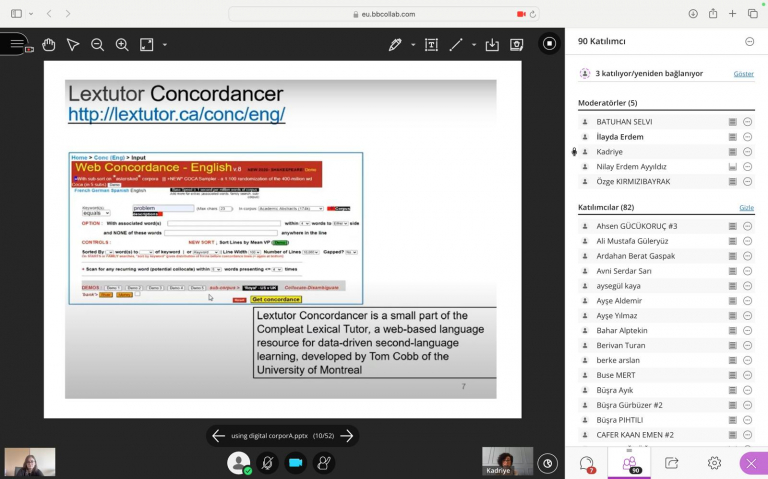The image size is (768, 479).
Task: Select the hand pan tool
Action: click(48, 45)
